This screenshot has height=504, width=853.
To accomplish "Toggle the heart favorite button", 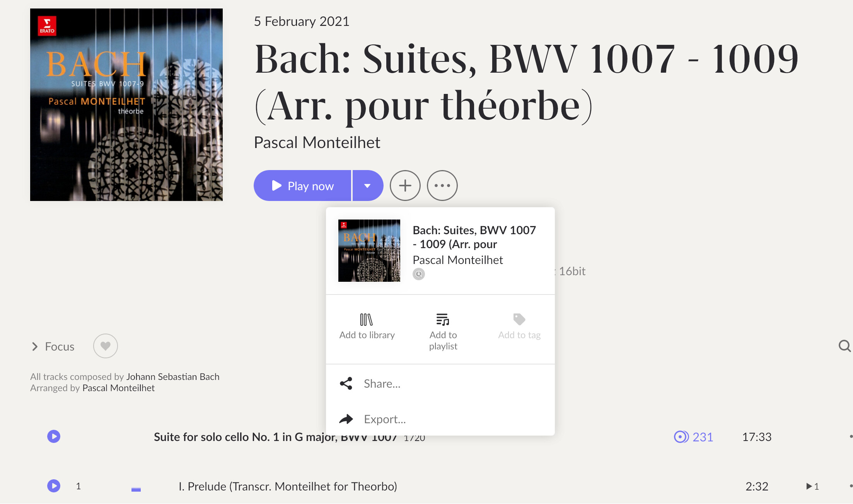I will pos(105,346).
